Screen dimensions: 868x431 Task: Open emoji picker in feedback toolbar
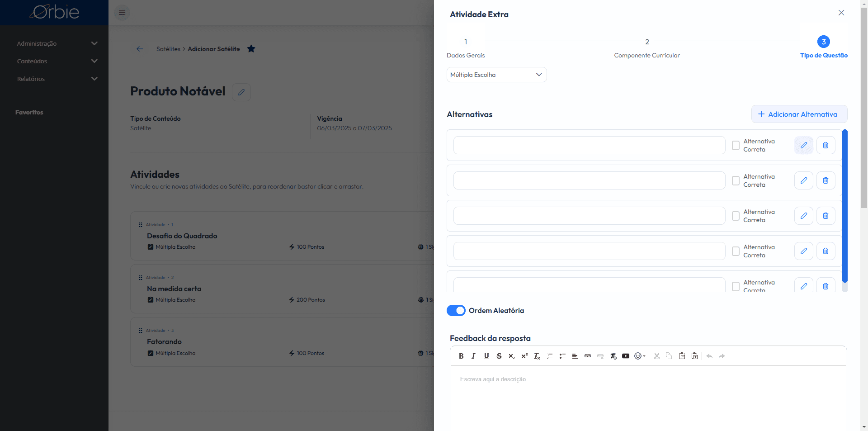point(640,356)
